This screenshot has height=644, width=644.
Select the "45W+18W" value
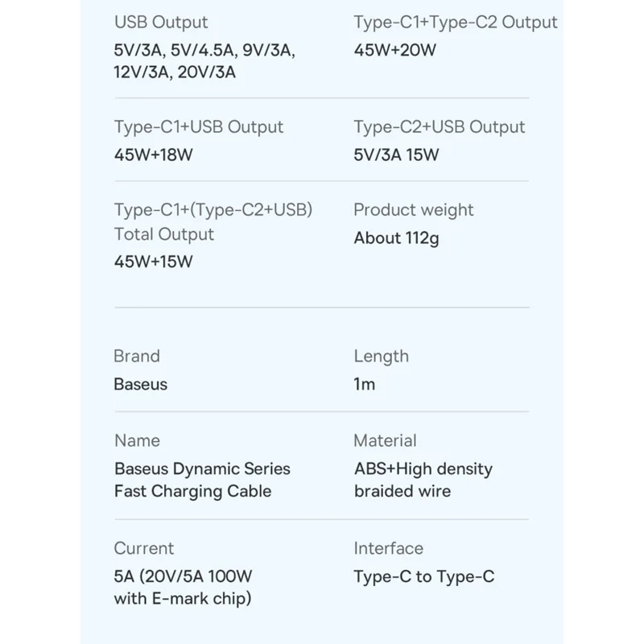(x=153, y=155)
